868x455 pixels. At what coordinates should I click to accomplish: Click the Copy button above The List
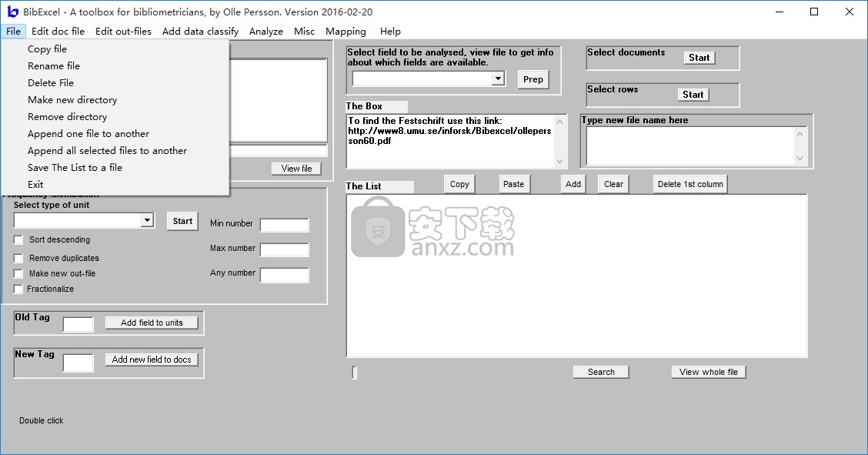459,184
